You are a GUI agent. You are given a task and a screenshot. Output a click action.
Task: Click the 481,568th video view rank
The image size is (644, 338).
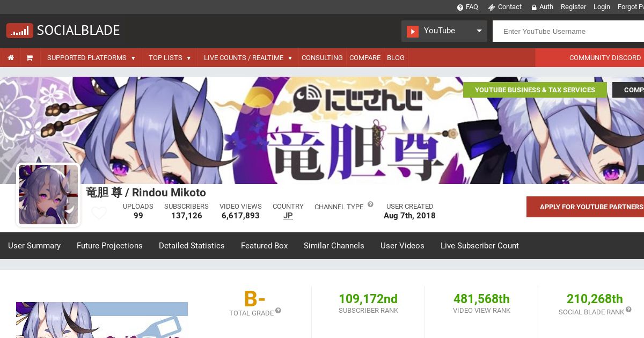(481, 299)
